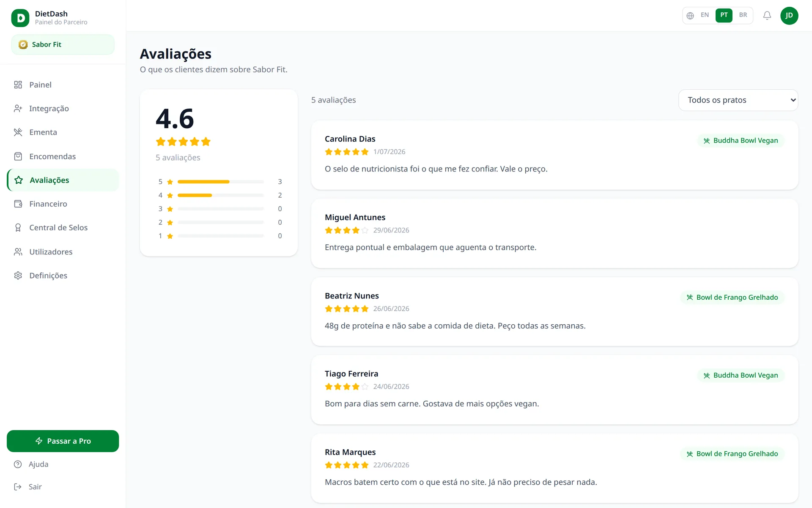Click review text 'Entrega pontual e embalagem'
Screen dimensions: 812x508
pos(431,247)
